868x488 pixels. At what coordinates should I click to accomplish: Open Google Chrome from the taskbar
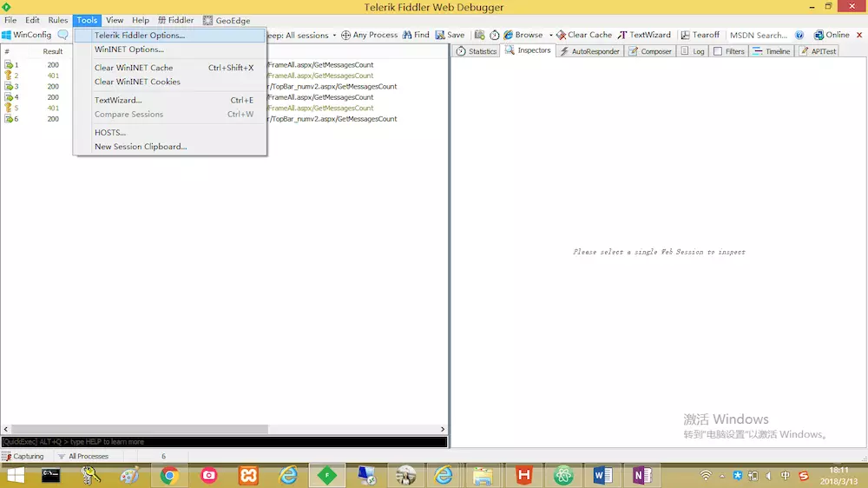point(169,475)
